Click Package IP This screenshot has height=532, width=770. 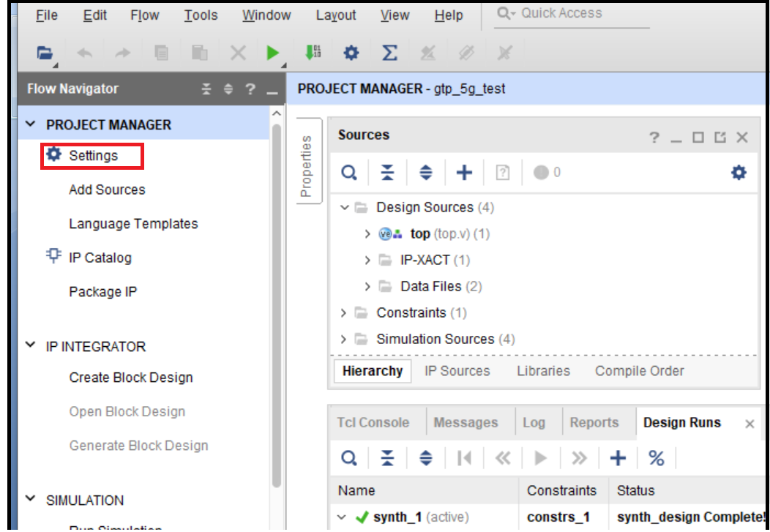pyautogui.click(x=102, y=292)
